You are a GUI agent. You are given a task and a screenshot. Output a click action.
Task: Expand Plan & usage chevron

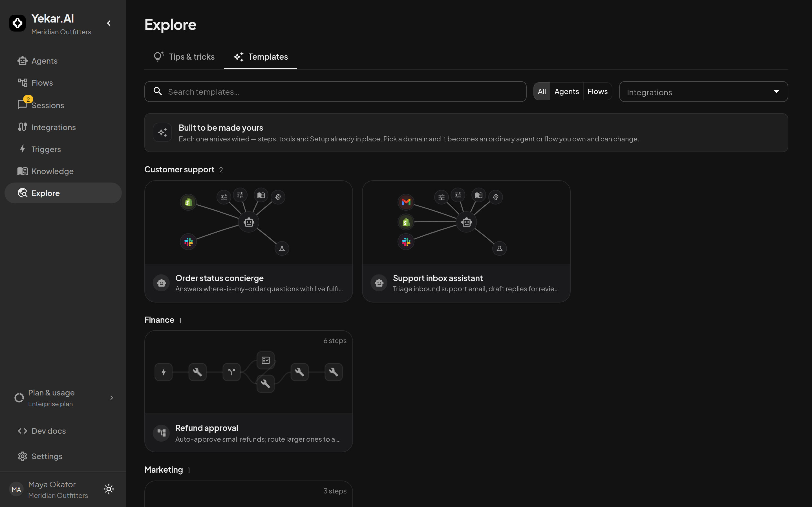tap(112, 398)
